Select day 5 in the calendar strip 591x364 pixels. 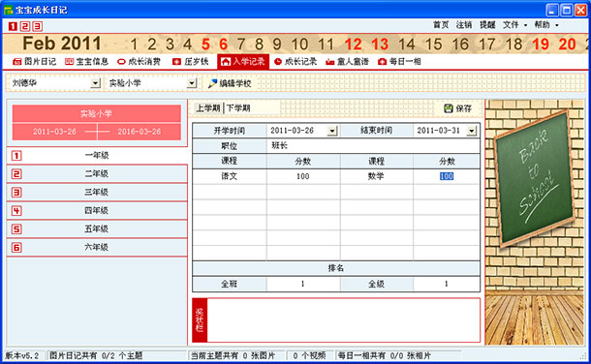coord(205,45)
